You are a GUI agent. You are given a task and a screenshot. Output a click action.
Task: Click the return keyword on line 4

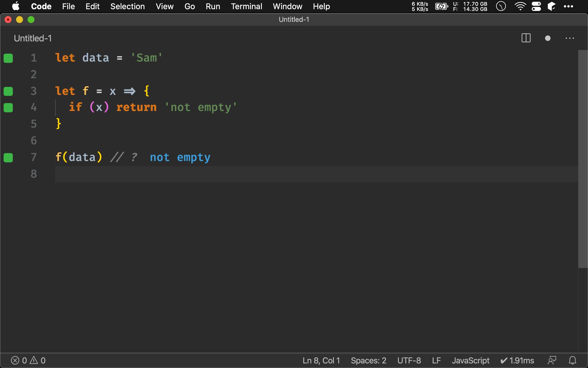137,107
